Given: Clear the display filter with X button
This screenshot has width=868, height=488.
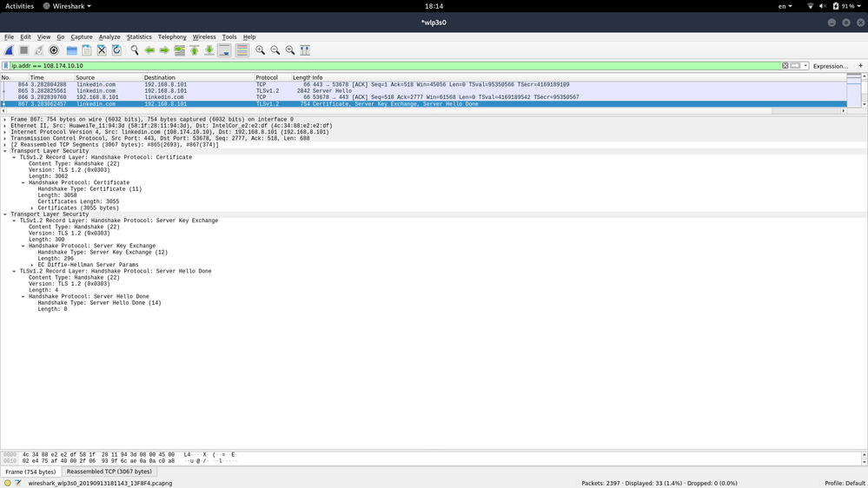Looking at the screenshot, I should click(x=785, y=66).
